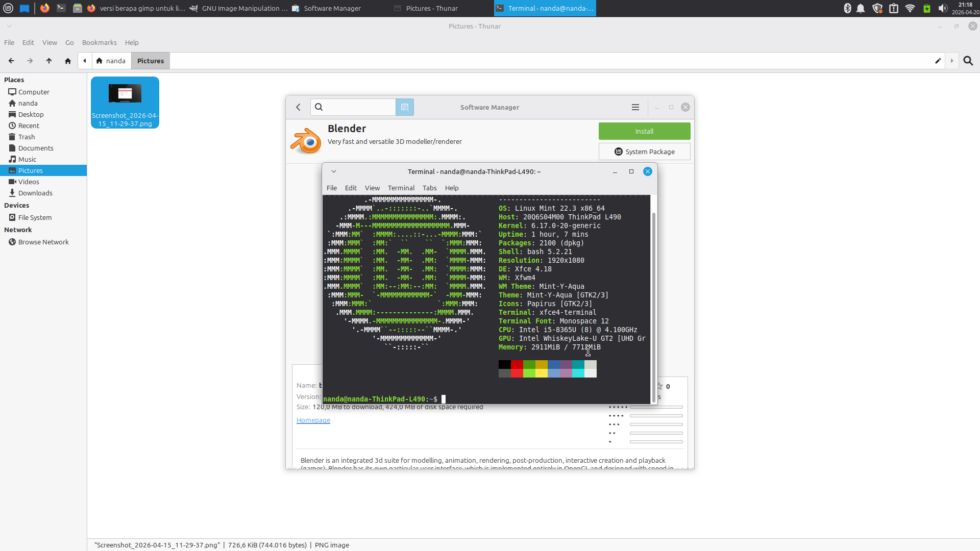
Task: Click the Software Manager search magnifier icon
Action: tap(319, 107)
